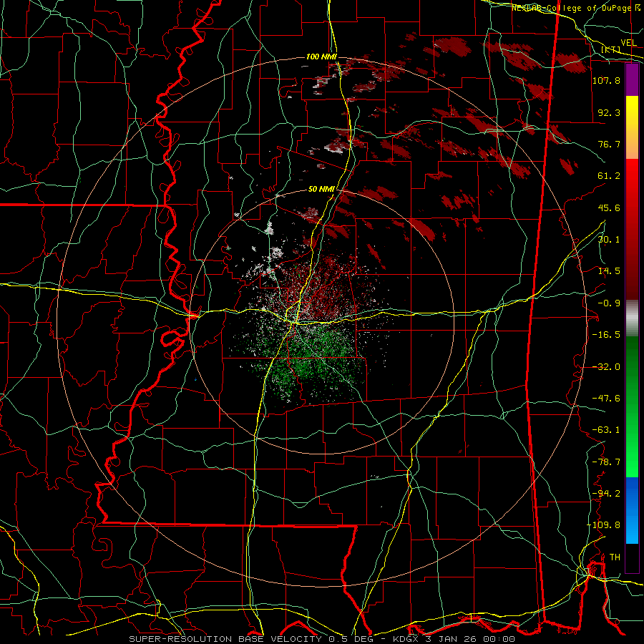Select the 107.8 velocity scale value
This screenshot has height=644, width=644.
pyautogui.click(x=606, y=80)
